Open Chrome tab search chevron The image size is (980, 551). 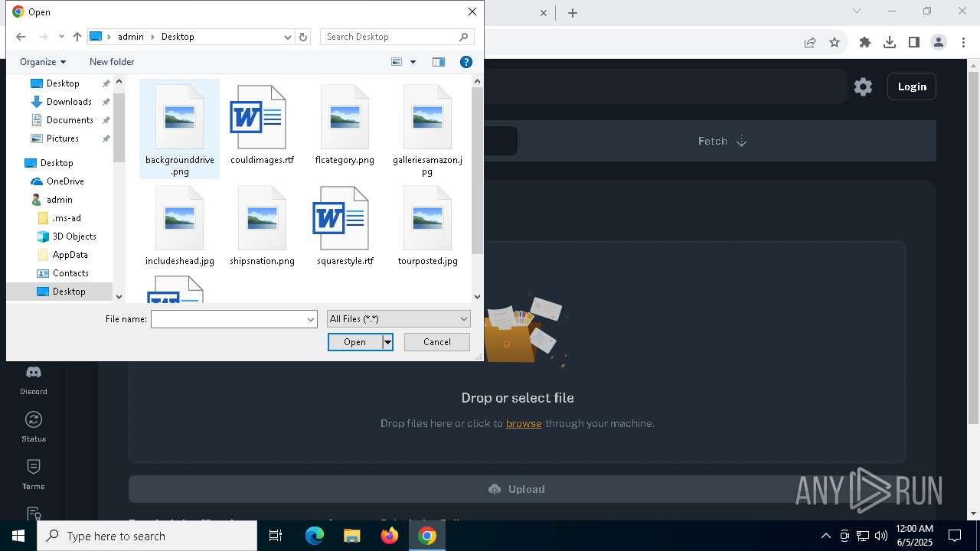click(857, 11)
